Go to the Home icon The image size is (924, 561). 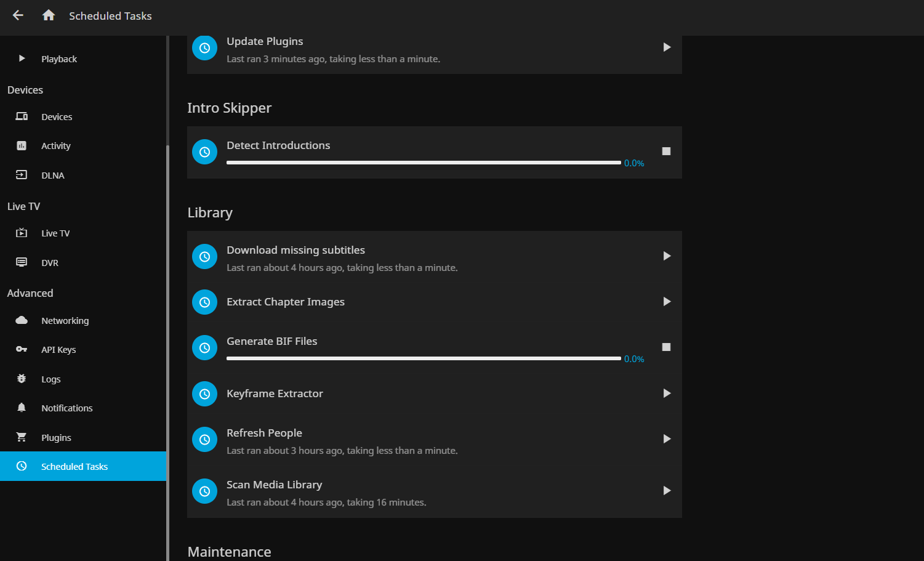point(49,15)
